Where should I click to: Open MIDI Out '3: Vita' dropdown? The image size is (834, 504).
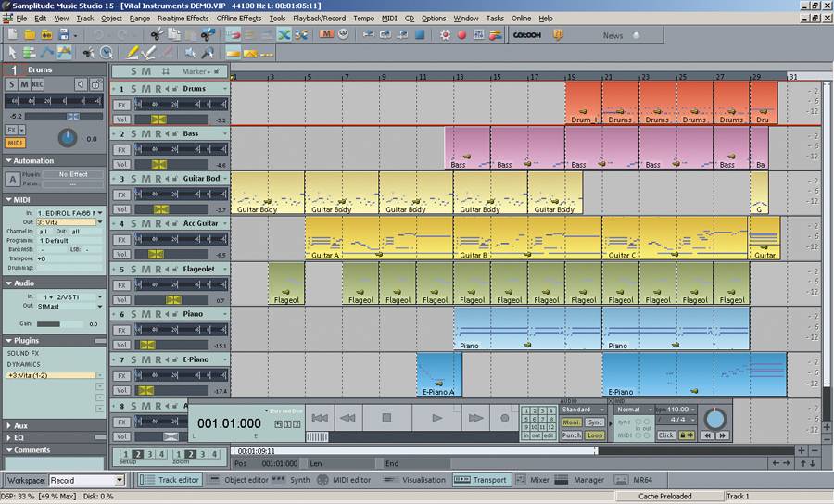click(100, 222)
